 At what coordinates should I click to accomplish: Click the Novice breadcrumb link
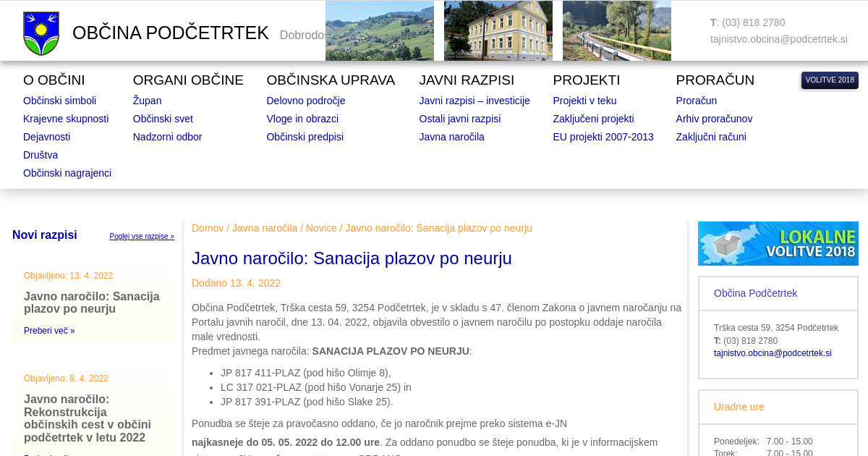pos(321,228)
